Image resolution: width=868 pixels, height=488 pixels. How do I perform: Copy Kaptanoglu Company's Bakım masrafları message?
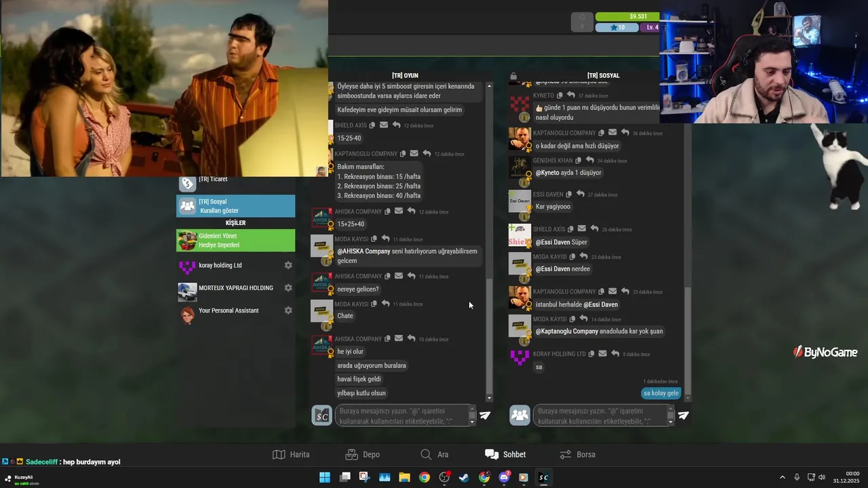tap(403, 154)
